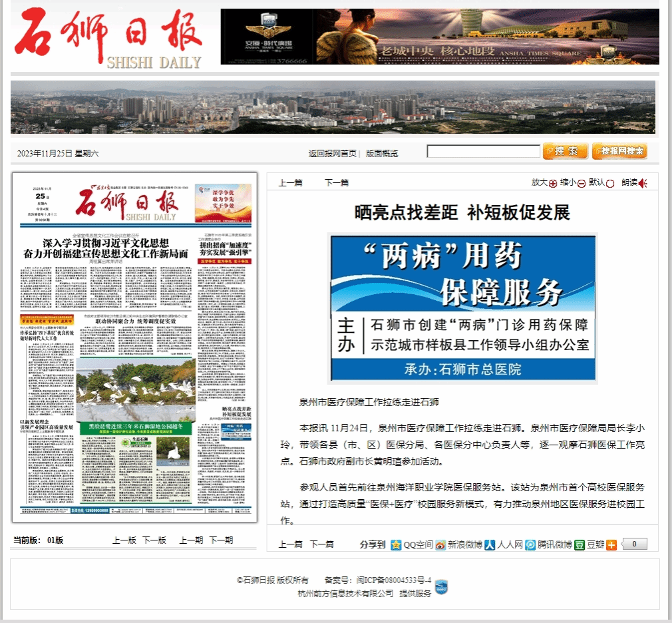Image resolution: width=672 pixels, height=623 pixels.
Task: Click the search text input field
Action: [x=483, y=152]
